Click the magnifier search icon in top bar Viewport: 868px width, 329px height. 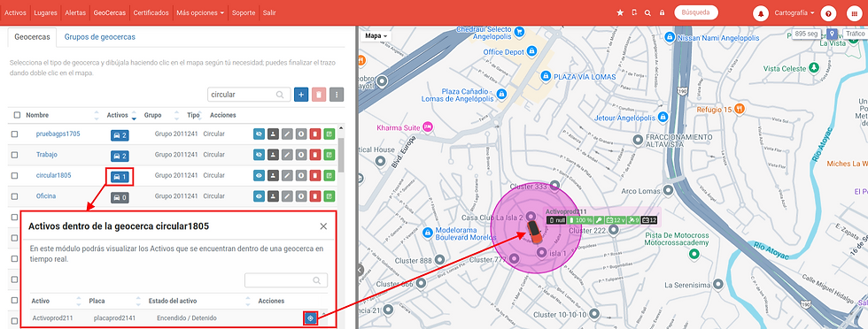(x=647, y=12)
